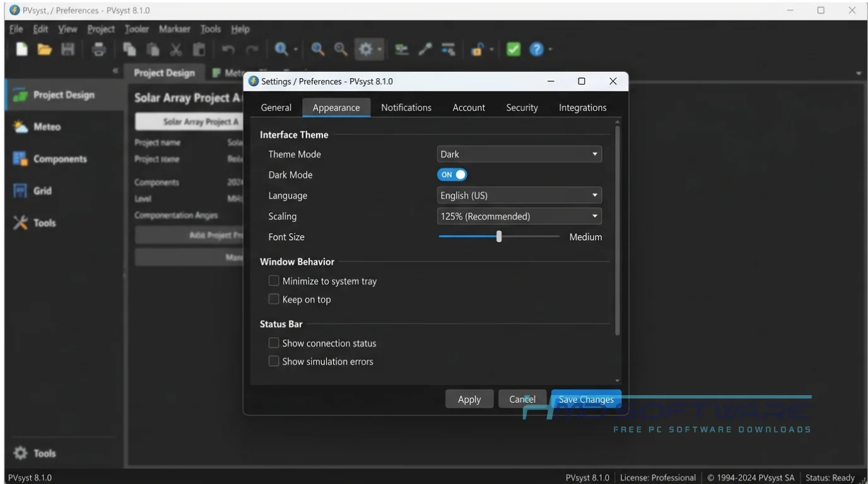Image resolution: width=868 pixels, height=484 pixels.
Task: Click the clipboard icon right of the scissors
Action: [199, 49]
